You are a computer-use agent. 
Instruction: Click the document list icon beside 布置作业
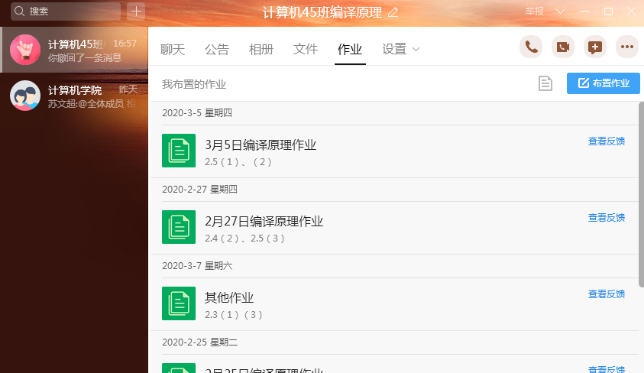[x=545, y=83]
